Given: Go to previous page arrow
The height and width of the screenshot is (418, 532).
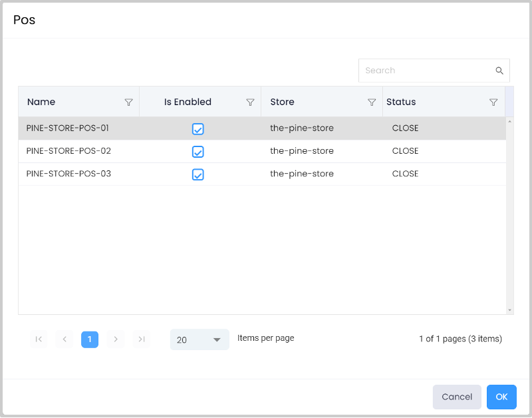Looking at the screenshot, I should pyautogui.click(x=65, y=339).
